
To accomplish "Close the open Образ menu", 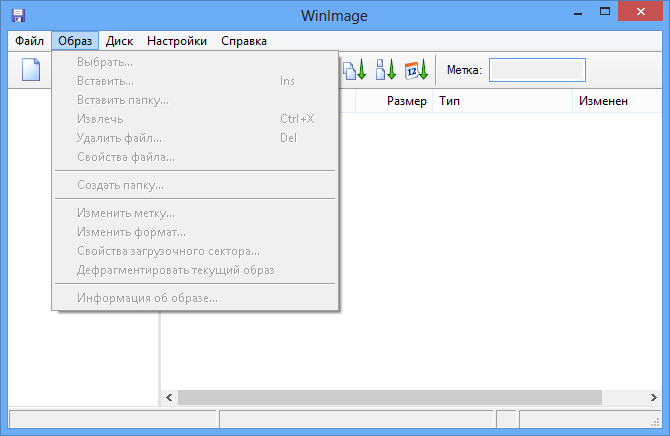I will coord(75,41).
